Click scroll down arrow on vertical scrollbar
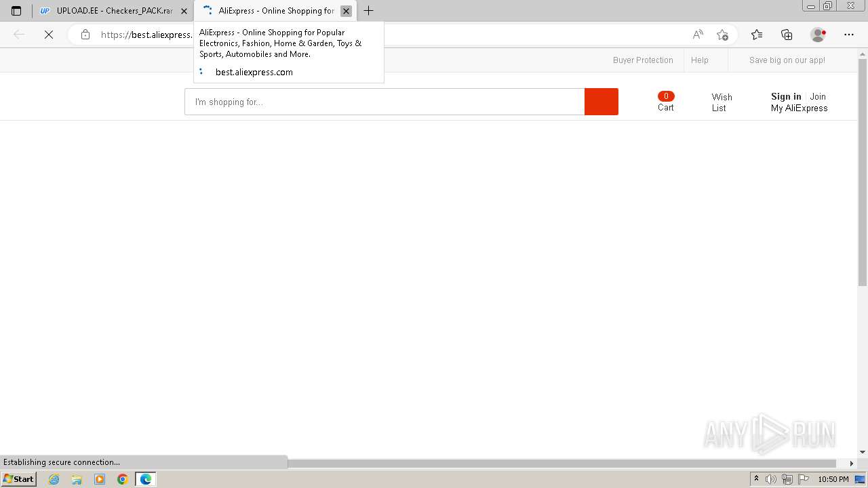 pos(863,452)
